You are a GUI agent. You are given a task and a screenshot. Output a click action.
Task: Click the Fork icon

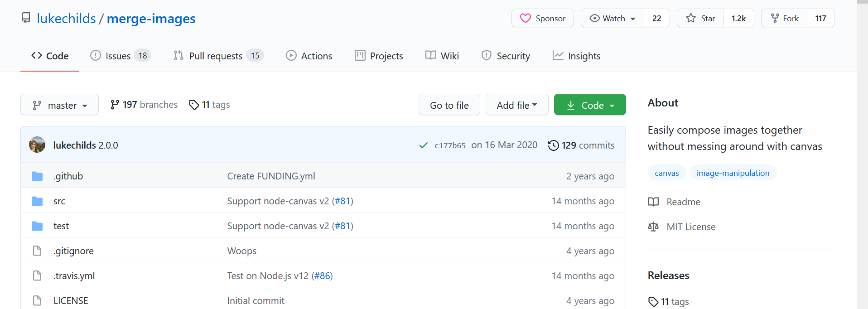[x=775, y=18]
